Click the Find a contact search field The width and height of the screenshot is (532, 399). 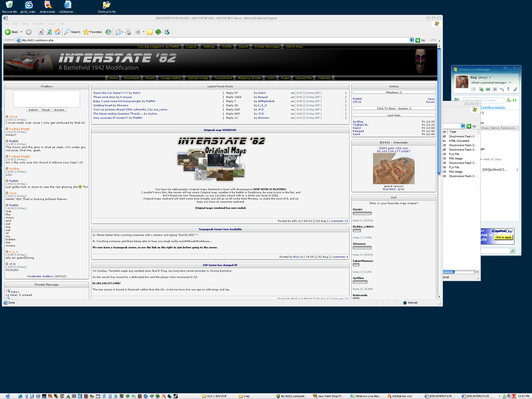click(x=483, y=100)
